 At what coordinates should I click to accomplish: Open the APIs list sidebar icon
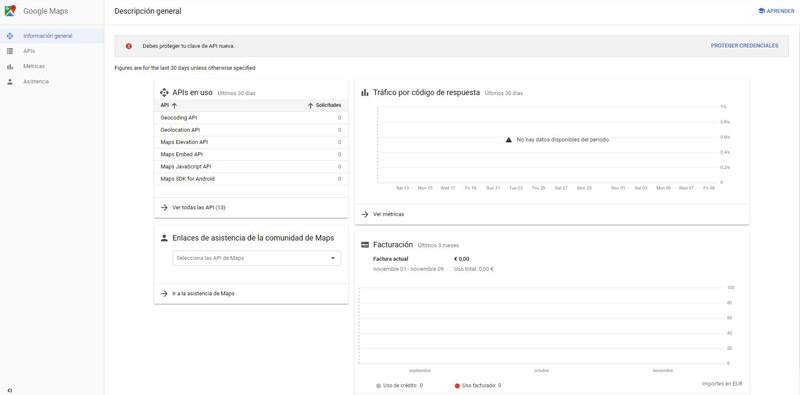[x=10, y=51]
